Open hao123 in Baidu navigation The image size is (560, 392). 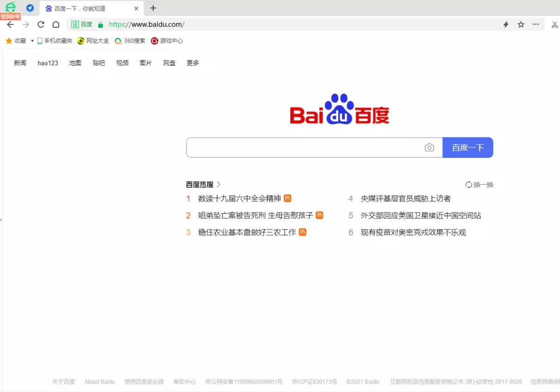pos(48,63)
